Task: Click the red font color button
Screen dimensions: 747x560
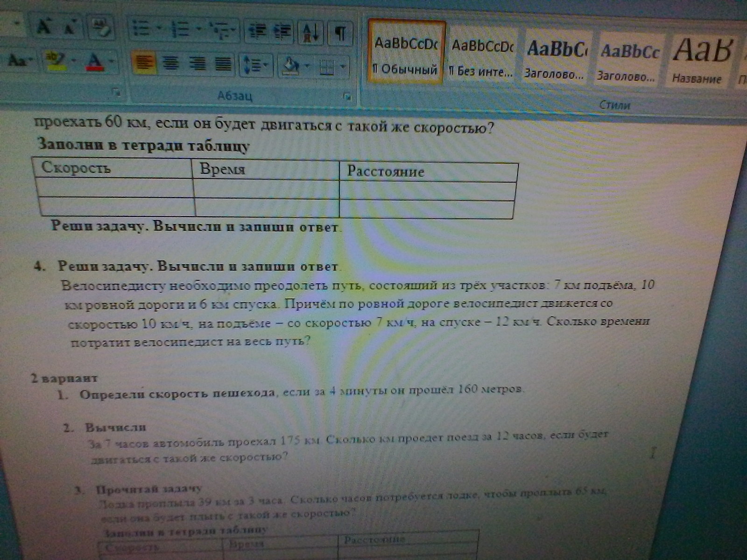Action: (95, 61)
